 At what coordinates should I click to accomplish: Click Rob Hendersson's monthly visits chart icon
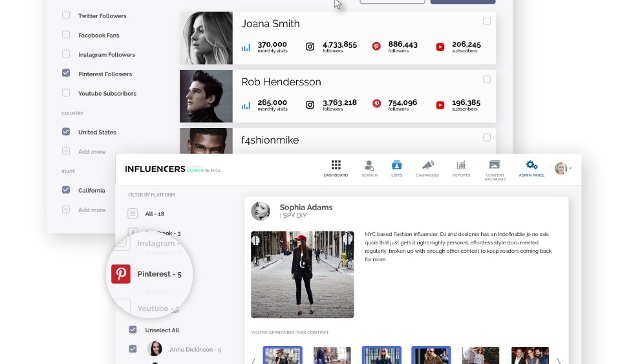click(246, 105)
